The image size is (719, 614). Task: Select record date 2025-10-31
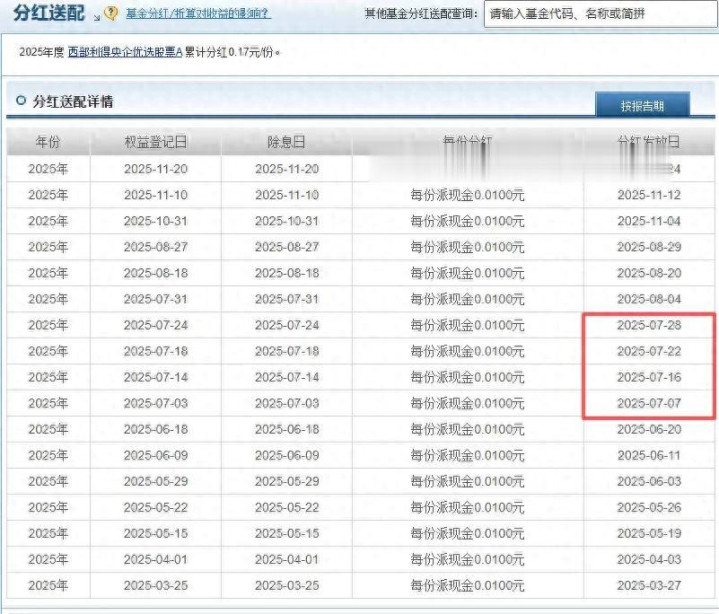coord(156,221)
